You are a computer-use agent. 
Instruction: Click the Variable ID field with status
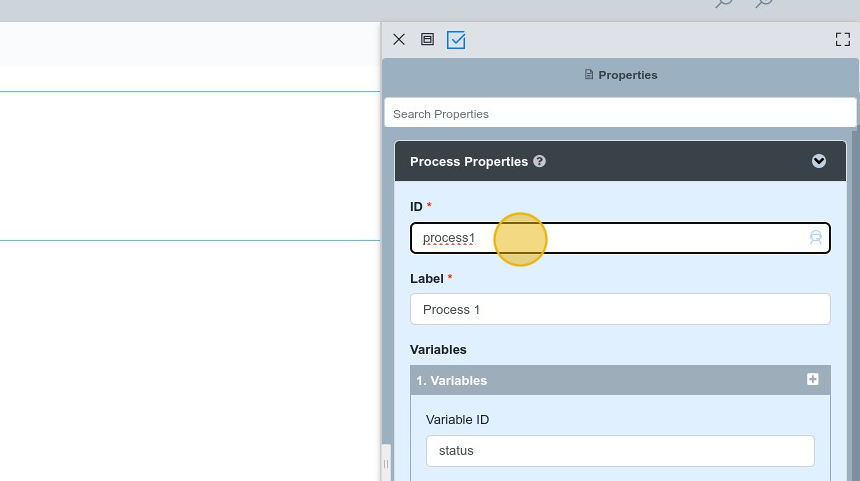click(x=620, y=451)
